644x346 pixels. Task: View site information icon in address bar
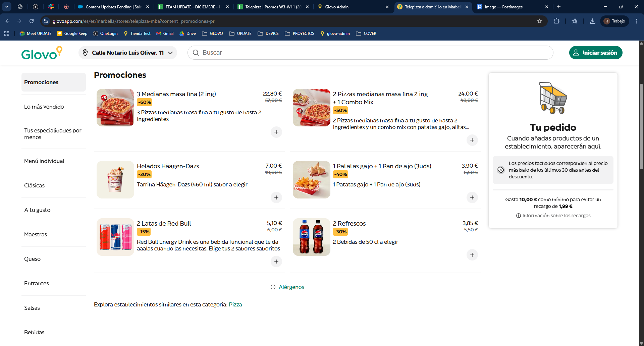pyautogui.click(x=46, y=21)
